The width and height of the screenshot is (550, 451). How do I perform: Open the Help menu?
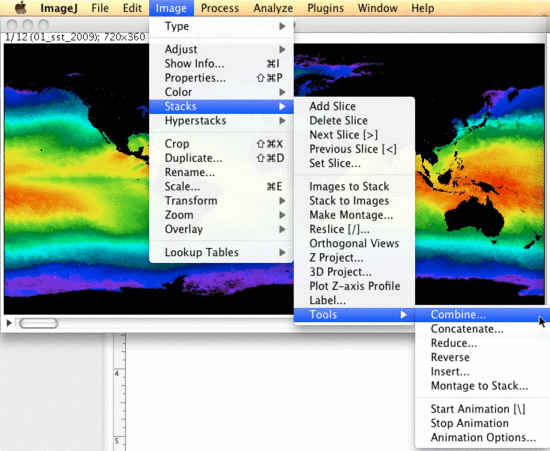pos(423,8)
